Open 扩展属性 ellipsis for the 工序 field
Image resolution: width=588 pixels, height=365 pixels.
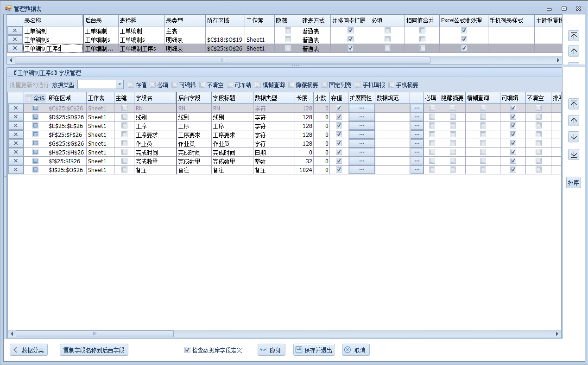[361, 126]
